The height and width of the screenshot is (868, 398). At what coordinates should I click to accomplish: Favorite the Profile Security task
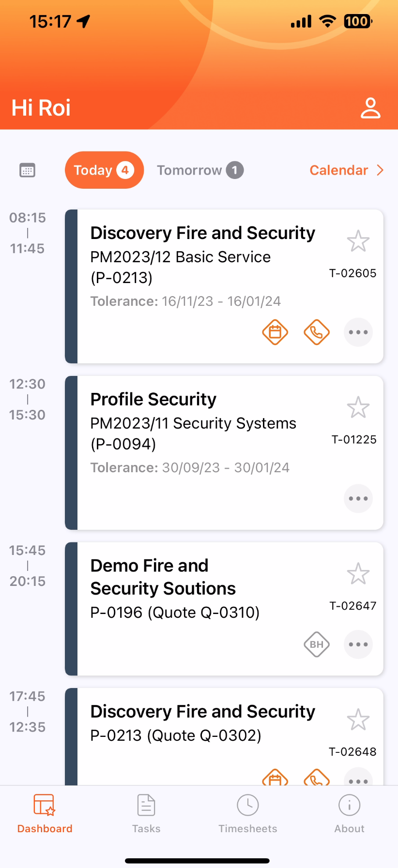[x=358, y=407]
